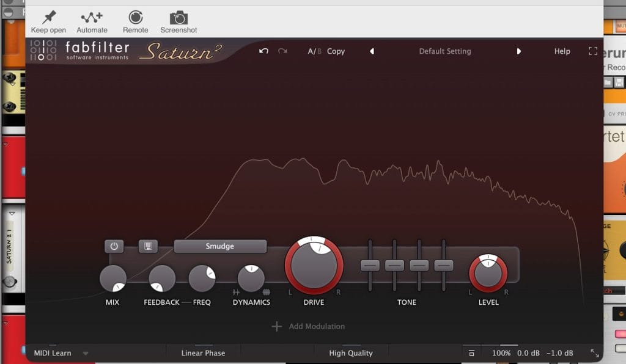
Task: Click the band save floppy disk icon
Action: click(148, 246)
